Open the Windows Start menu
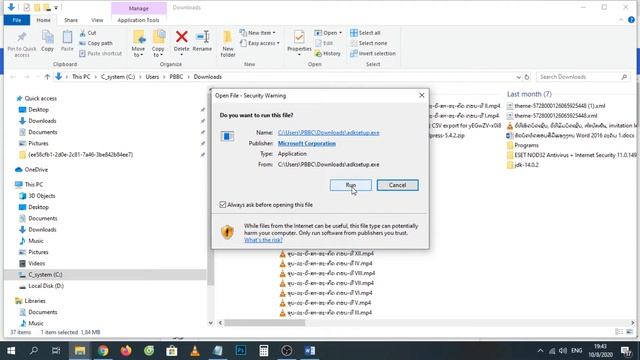This screenshot has width=640, height=360. click(x=11, y=351)
